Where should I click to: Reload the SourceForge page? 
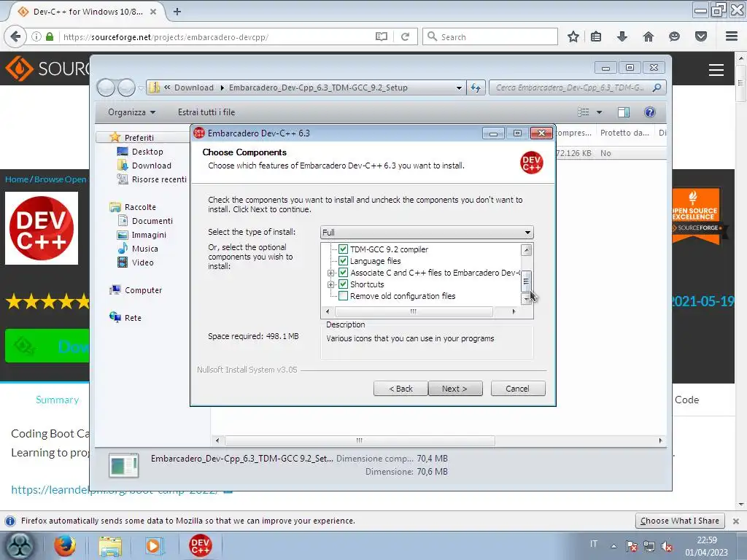(405, 36)
